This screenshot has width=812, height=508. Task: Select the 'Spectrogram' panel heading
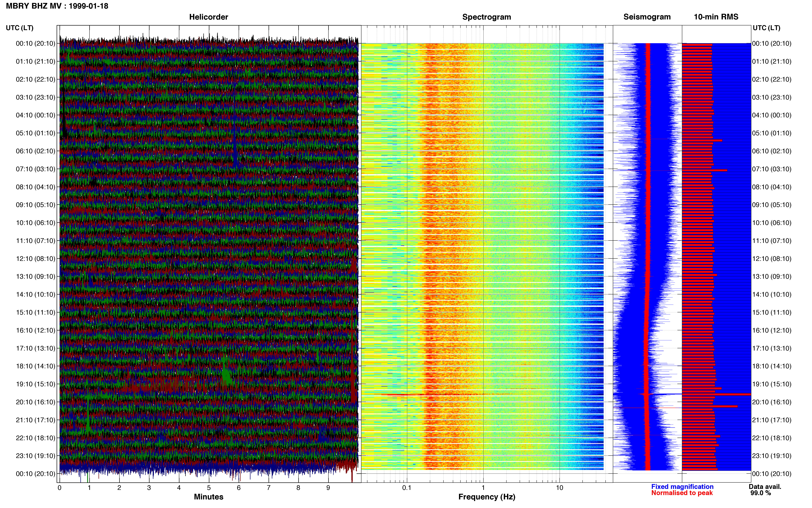tap(487, 17)
